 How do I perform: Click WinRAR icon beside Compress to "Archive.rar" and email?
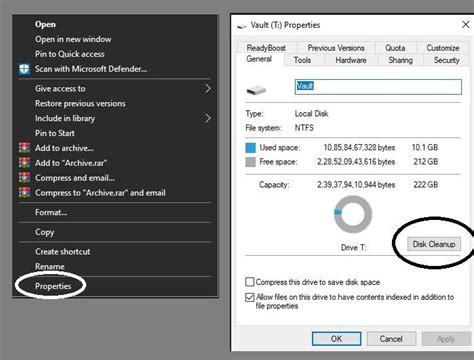point(24,193)
